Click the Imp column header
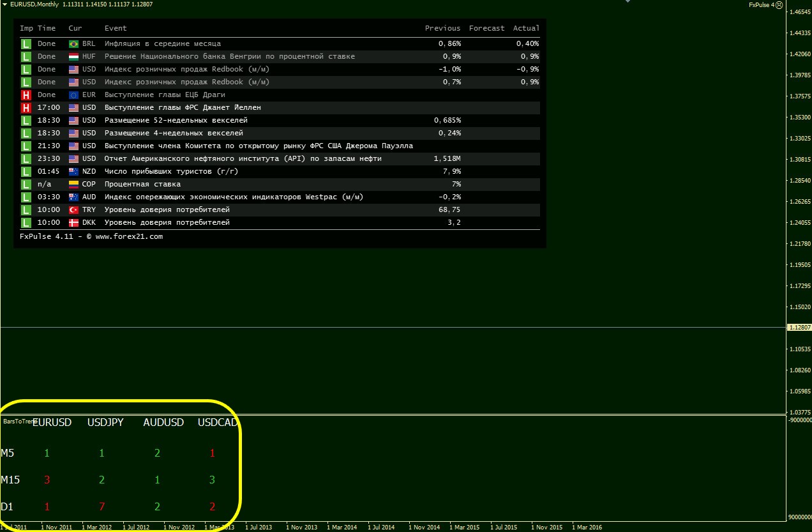Viewport: 812px width, 532px height. [26, 28]
